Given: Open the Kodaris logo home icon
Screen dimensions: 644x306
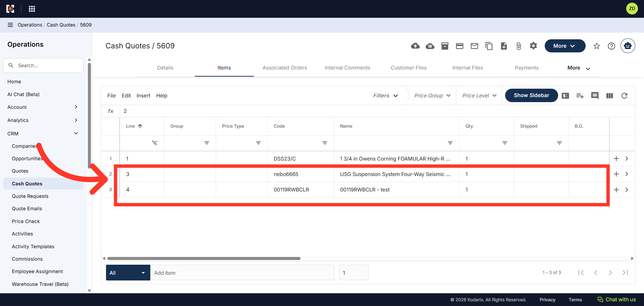Looking at the screenshot, I should pyautogui.click(x=10, y=9).
